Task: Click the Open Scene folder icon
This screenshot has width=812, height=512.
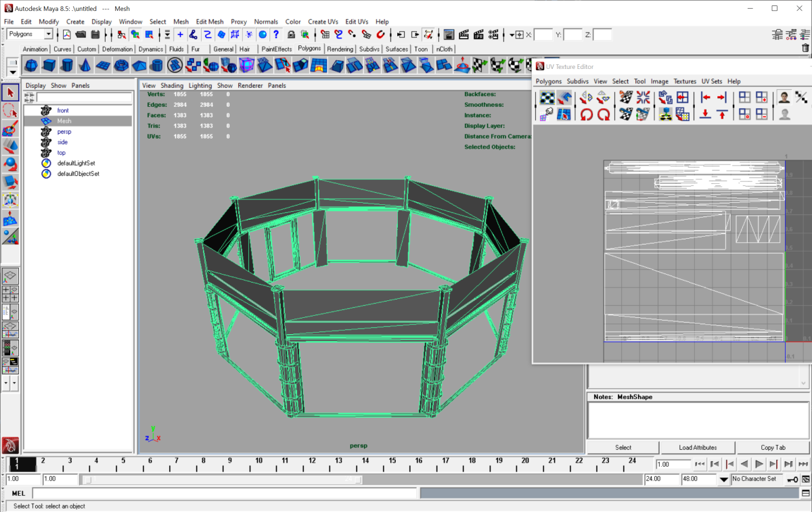Action: coord(81,34)
